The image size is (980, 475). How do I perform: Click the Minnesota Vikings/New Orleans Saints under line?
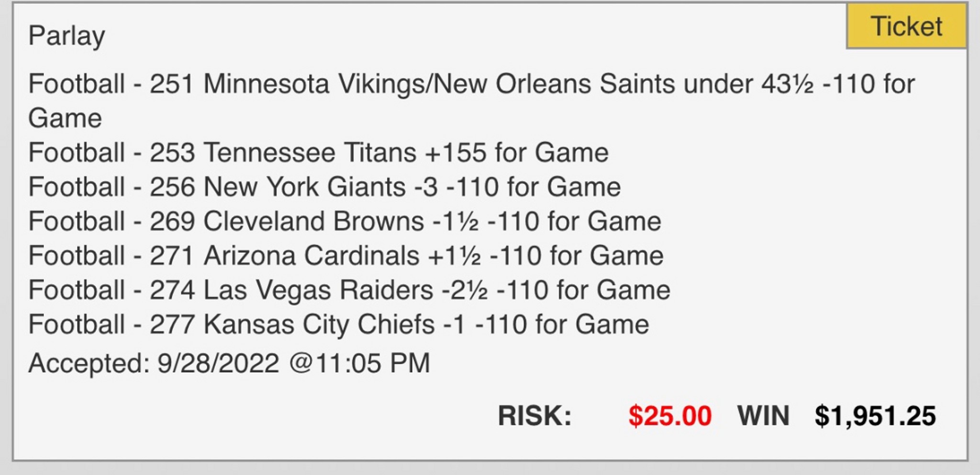[471, 101]
